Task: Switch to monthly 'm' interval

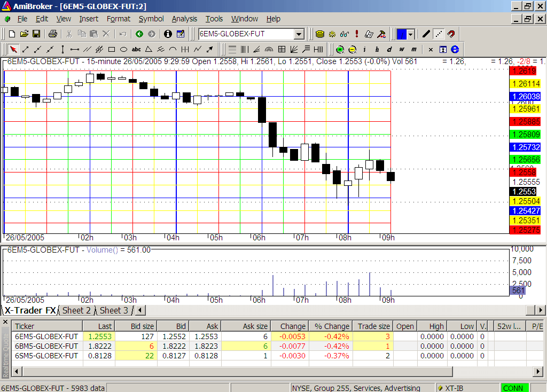Action: click(x=414, y=50)
